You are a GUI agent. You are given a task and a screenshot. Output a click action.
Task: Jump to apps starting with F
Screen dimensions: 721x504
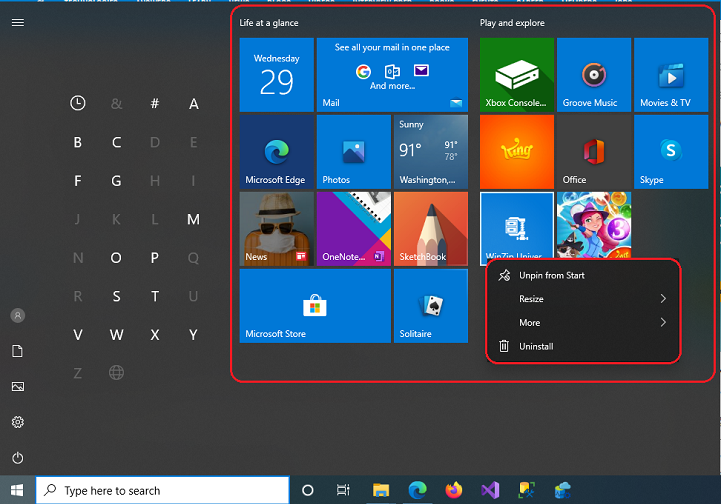pyautogui.click(x=78, y=181)
